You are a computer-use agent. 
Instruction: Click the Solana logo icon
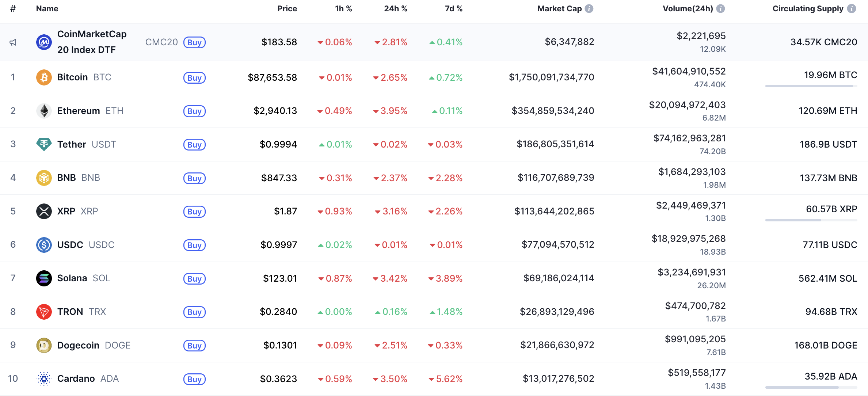click(x=44, y=278)
